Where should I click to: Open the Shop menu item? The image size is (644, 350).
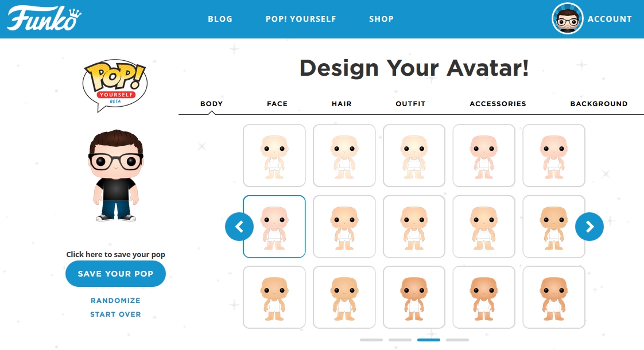[381, 19]
